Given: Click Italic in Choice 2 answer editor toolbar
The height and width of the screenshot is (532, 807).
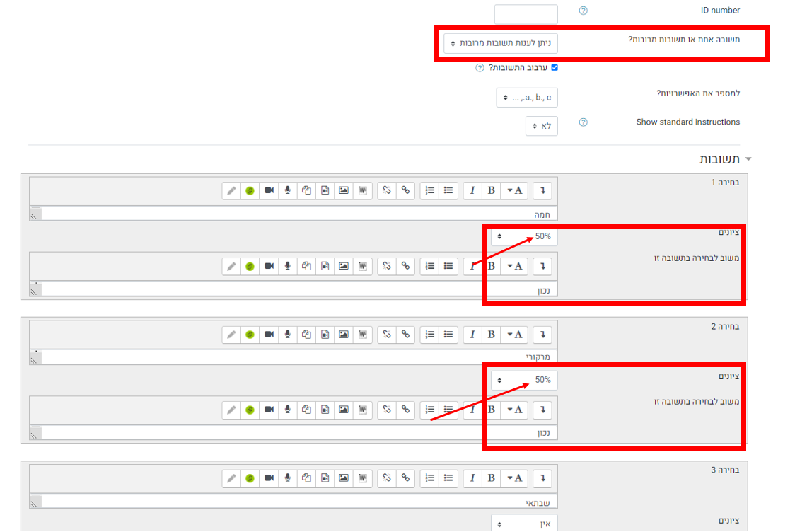Looking at the screenshot, I should (x=472, y=334).
